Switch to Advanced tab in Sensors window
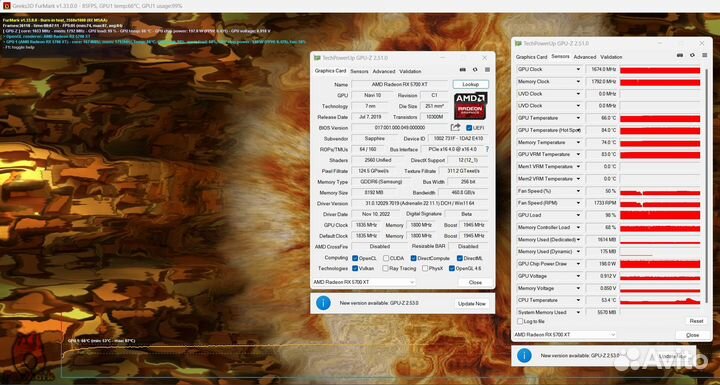 (x=585, y=57)
